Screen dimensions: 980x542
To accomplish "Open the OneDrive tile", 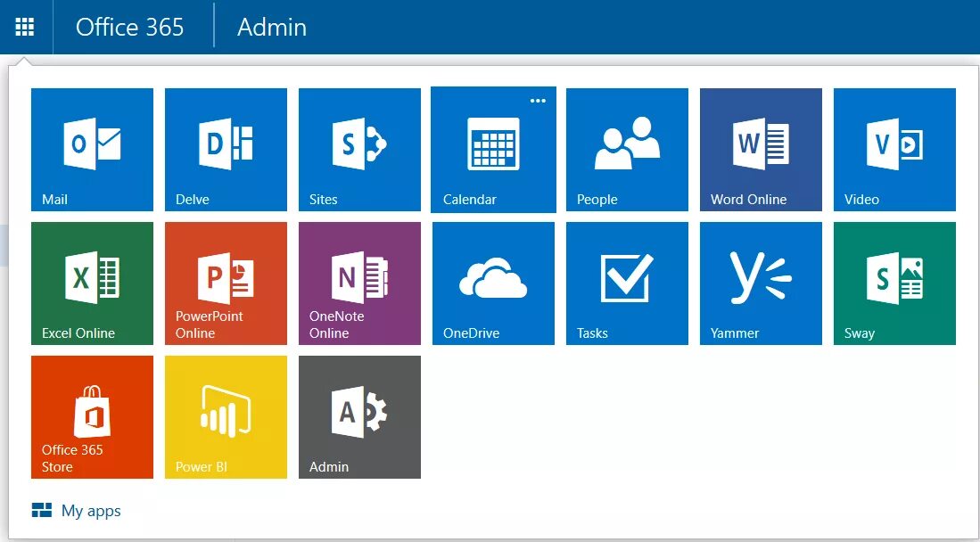I will 493,283.
